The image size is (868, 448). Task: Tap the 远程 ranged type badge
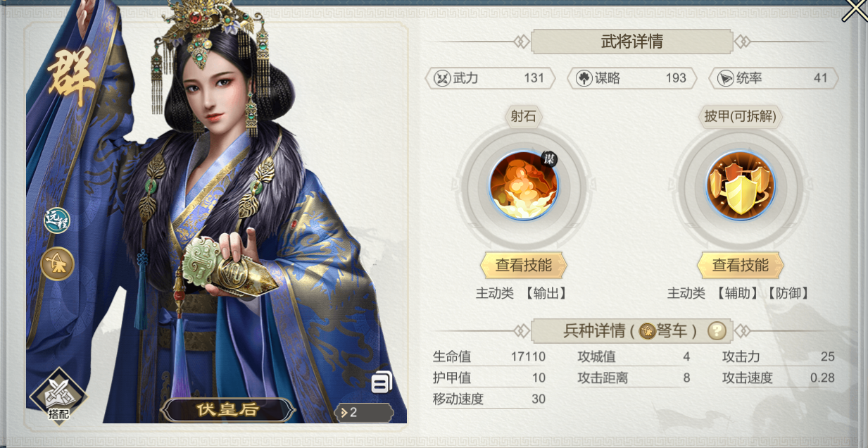click(x=57, y=221)
